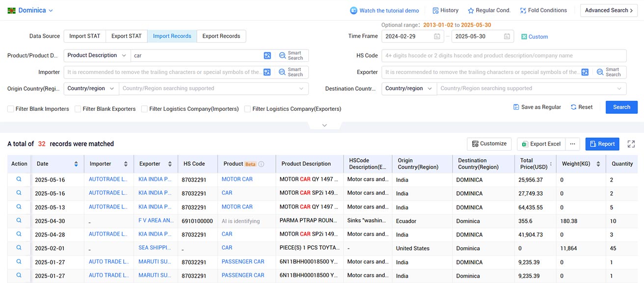644x283 pixels.
Task: Click the end date calendar icon
Action: (507, 36)
